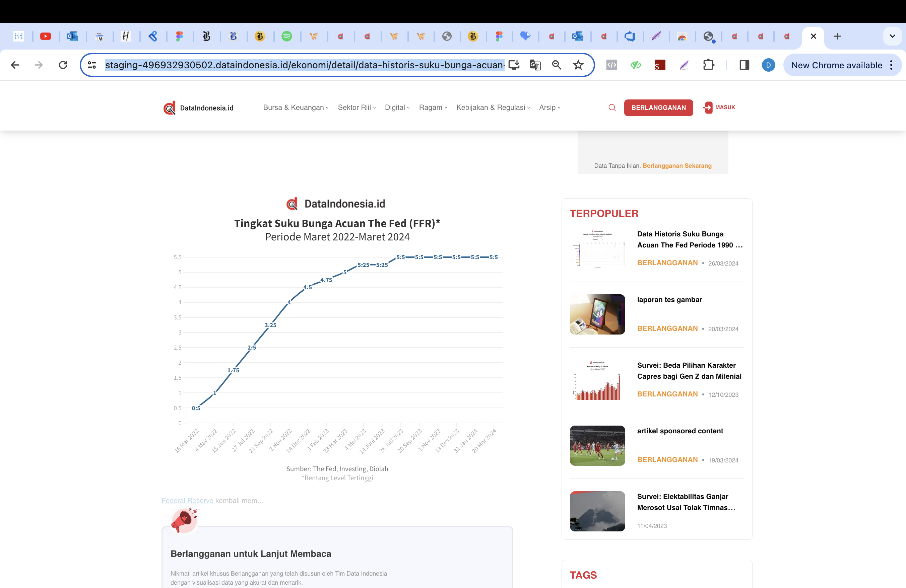Switch to the blue heart icon tab
Screen dimensions: 906x588
525,36
